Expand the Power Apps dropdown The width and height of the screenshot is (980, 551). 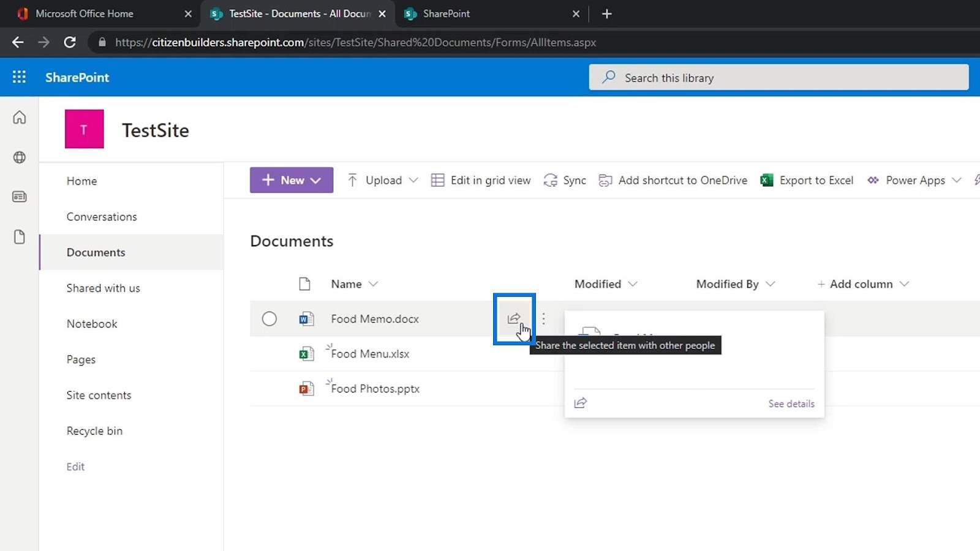point(957,180)
